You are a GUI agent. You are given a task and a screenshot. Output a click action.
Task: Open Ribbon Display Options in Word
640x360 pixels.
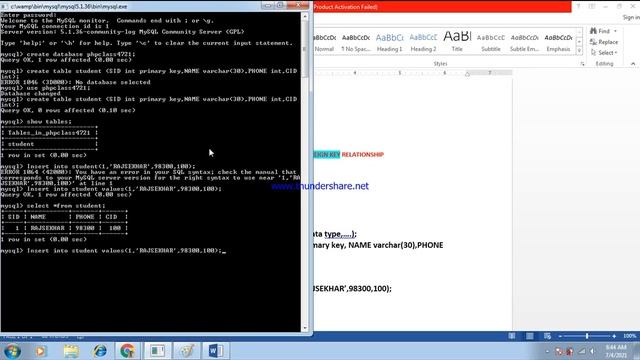tap(592, 6)
